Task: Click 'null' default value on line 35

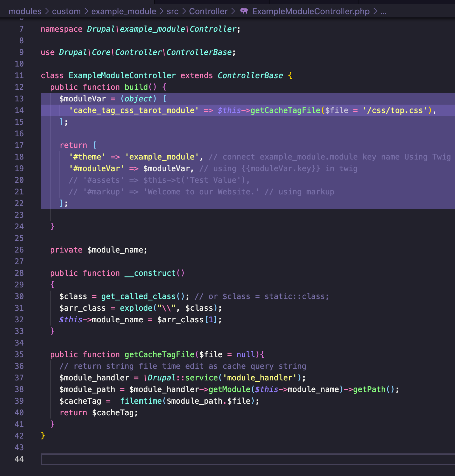Action: pos(246,355)
